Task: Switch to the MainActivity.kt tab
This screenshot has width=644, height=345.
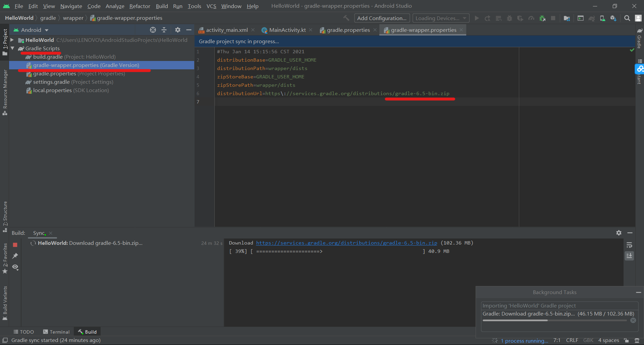Action: pos(287,30)
